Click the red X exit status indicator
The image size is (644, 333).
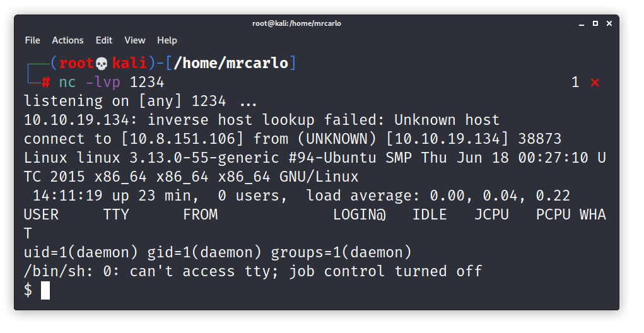coord(595,83)
